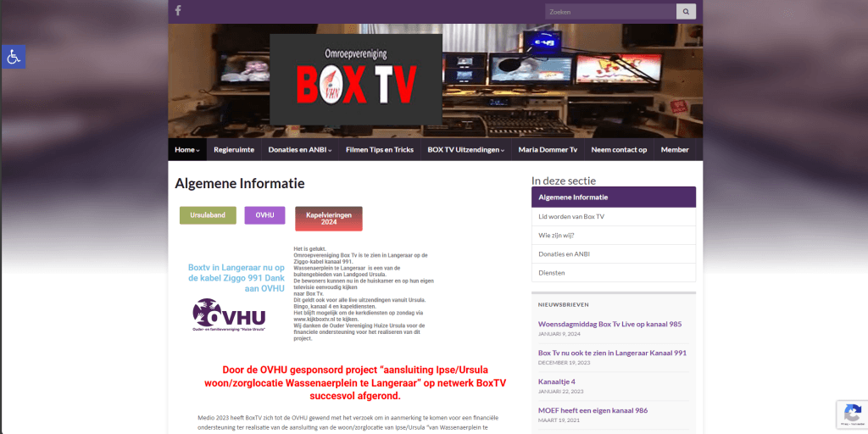
Task: Click the red Kapelvieringen 2024 button
Action: pos(328,219)
